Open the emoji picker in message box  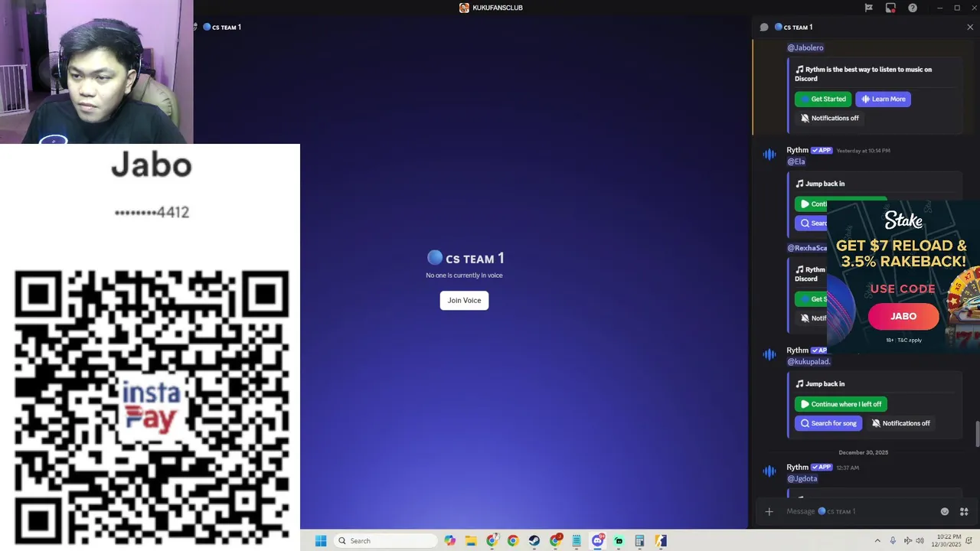pos(945,511)
